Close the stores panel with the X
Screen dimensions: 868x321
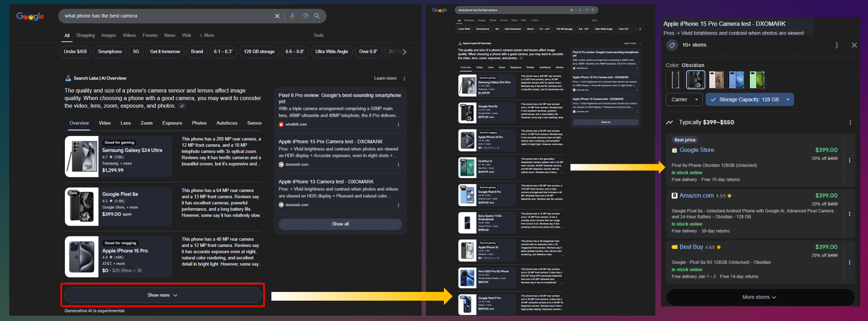pyautogui.click(x=854, y=45)
